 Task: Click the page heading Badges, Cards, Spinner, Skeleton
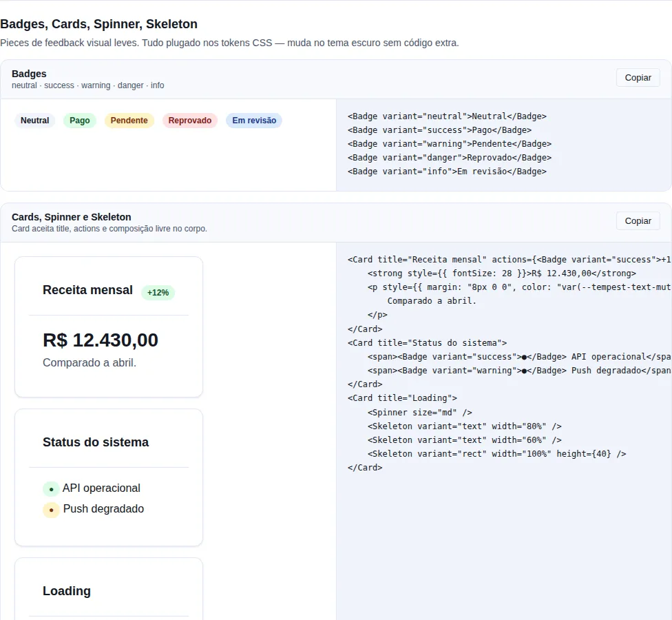pyautogui.click(x=98, y=24)
